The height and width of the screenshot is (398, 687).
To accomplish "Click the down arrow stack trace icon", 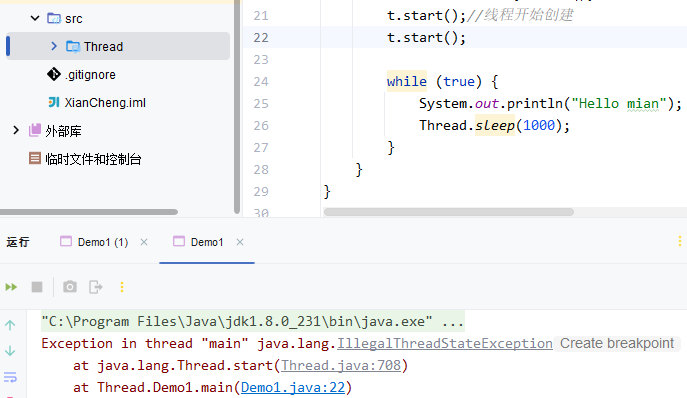I will click(10, 351).
